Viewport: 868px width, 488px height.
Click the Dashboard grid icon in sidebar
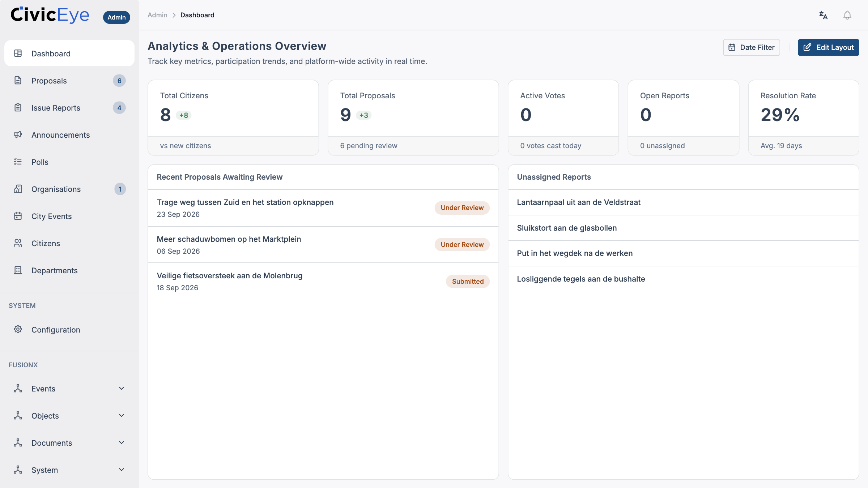[x=18, y=53]
